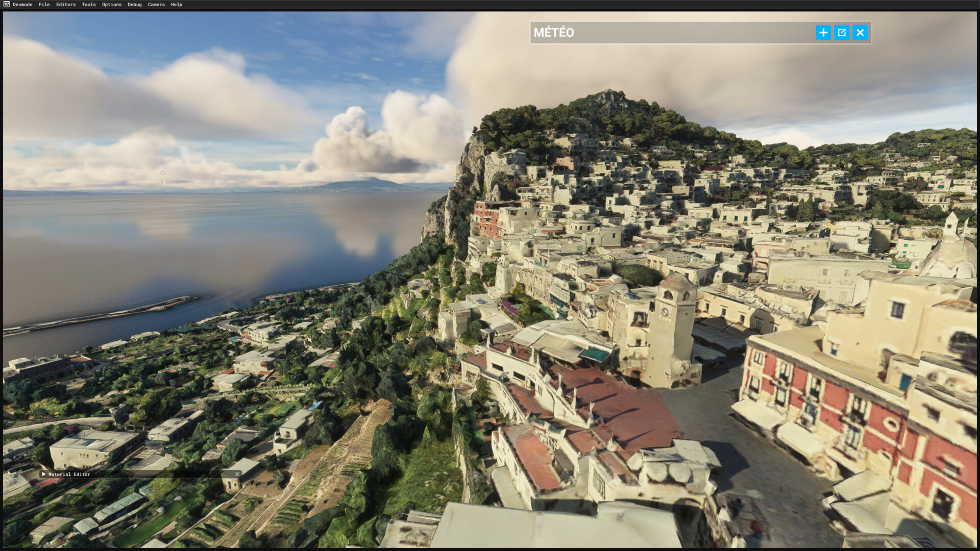Click the plus button in MÉTÉO panel
Screen dimensions: 980x551
pos(823,33)
